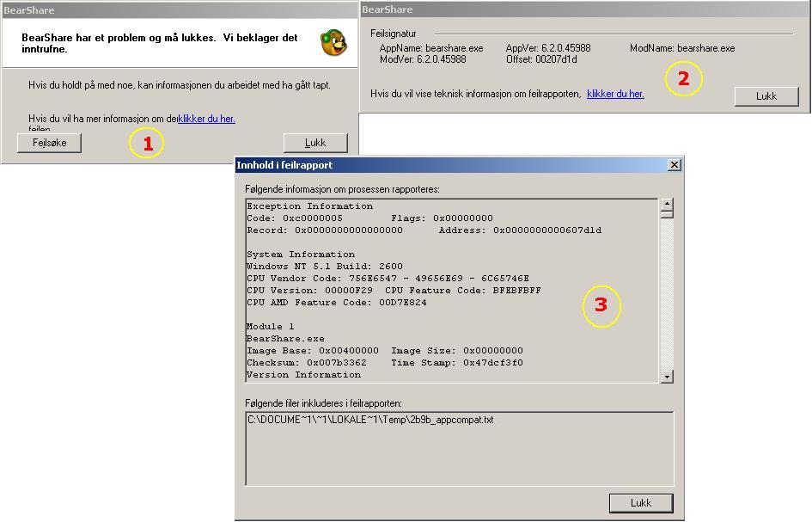812x522 pixels.
Task: Click the 'Exception Information' line in the report
Action: [x=309, y=206]
